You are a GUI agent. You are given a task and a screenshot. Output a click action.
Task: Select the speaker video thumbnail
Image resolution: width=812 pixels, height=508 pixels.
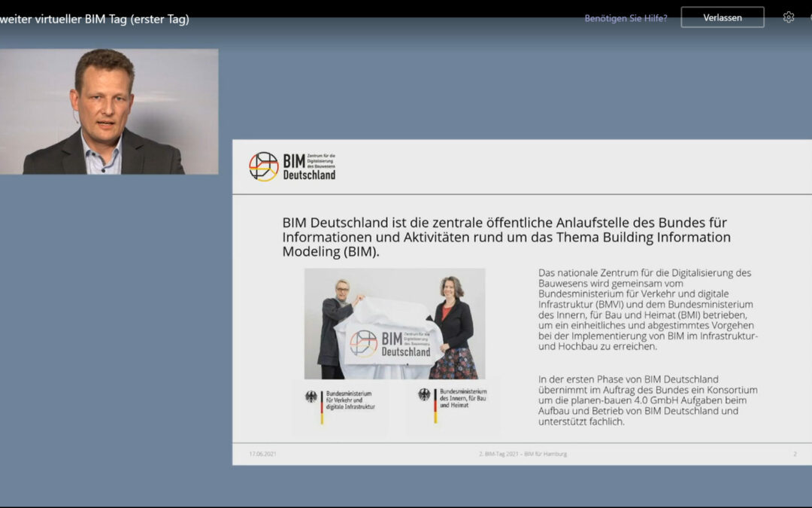pyautogui.click(x=109, y=111)
